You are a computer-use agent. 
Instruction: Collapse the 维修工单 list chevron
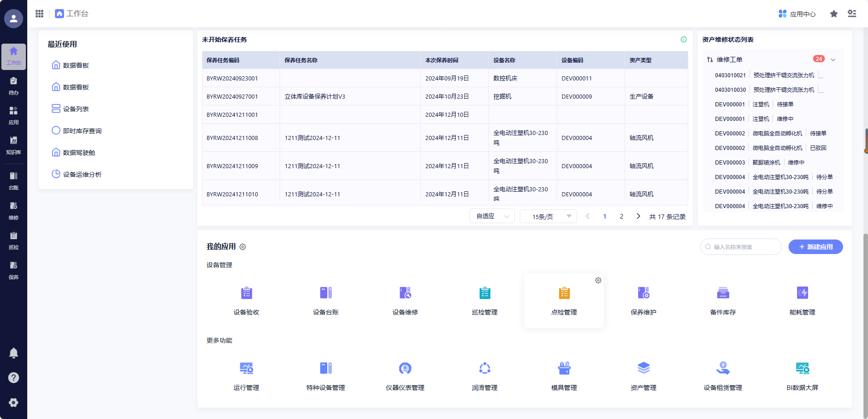click(833, 60)
